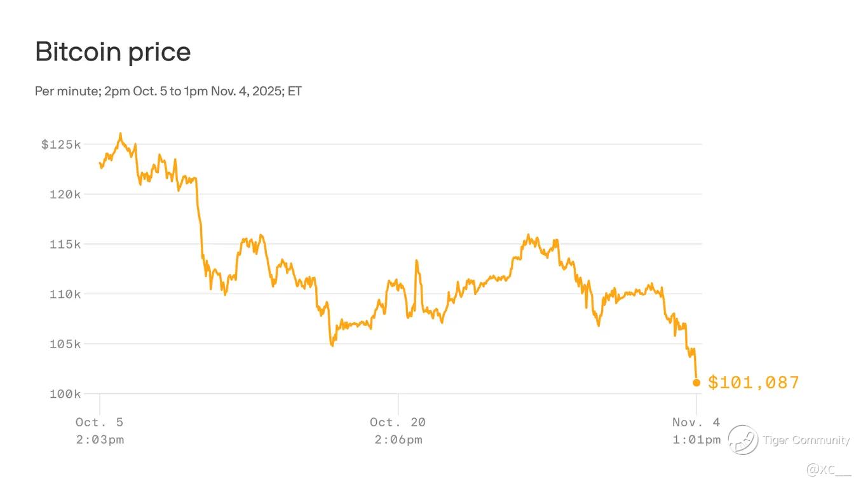Screen dimensions: 868x488
Task: Click the 1:01pm time label
Action: (696, 440)
